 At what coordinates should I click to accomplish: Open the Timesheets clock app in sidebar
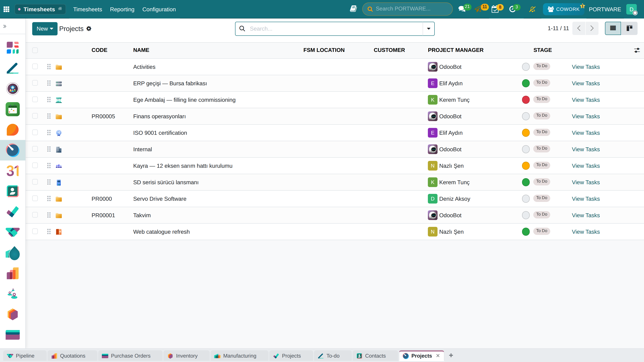click(x=12, y=150)
